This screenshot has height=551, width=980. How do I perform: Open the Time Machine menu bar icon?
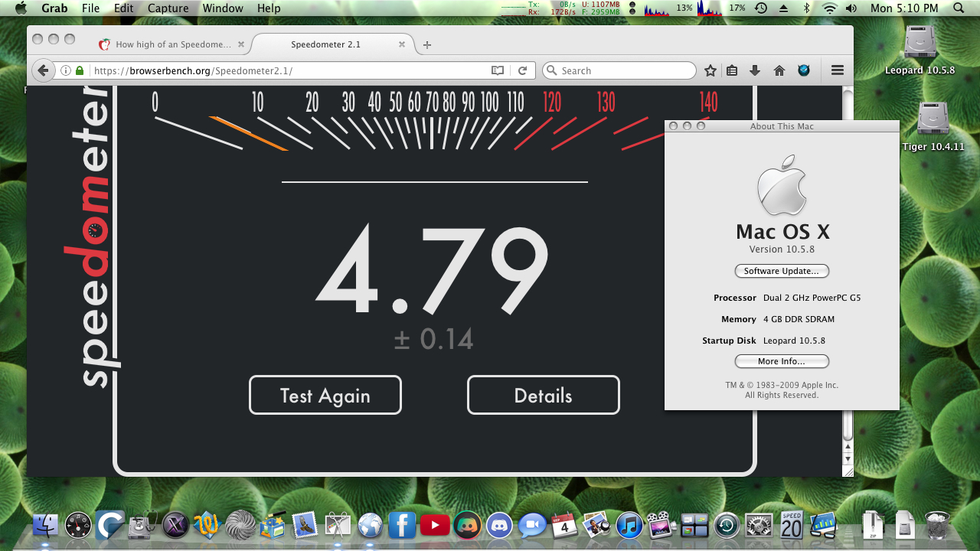coord(760,8)
